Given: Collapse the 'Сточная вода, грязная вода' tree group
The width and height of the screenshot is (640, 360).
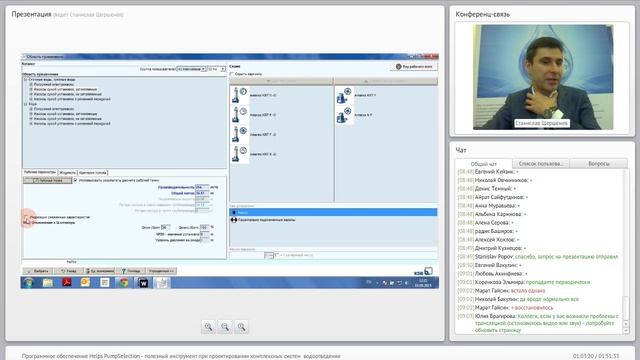Looking at the screenshot, I should pyautogui.click(x=25, y=80).
